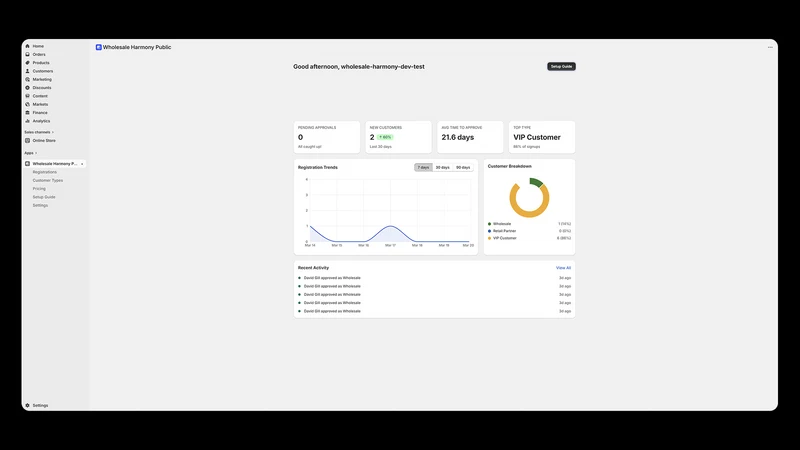
Task: Click the Last 30 days caption
Action: [381, 147]
